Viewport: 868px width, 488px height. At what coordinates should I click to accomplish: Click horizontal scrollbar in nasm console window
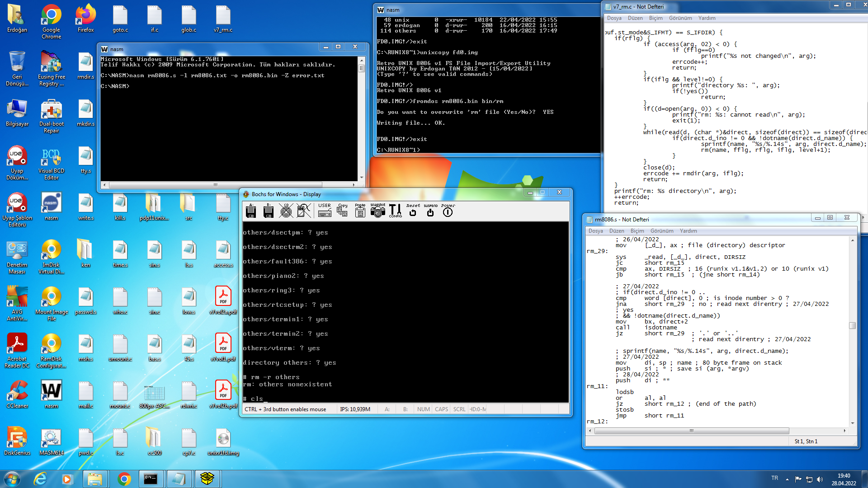coord(215,185)
